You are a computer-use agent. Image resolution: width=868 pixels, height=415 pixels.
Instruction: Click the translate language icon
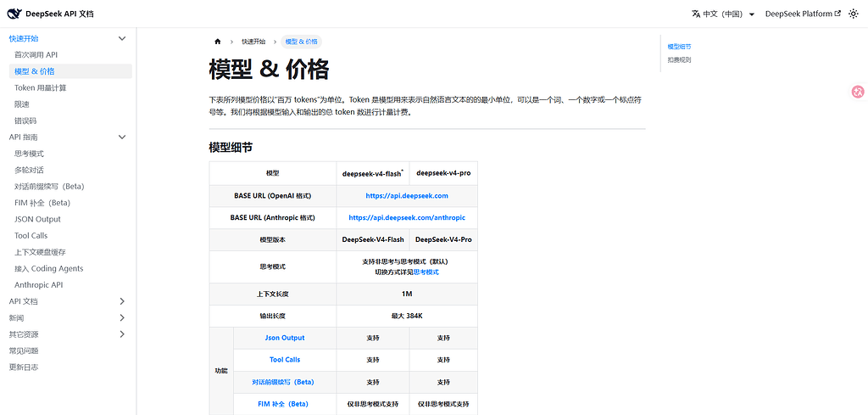696,14
